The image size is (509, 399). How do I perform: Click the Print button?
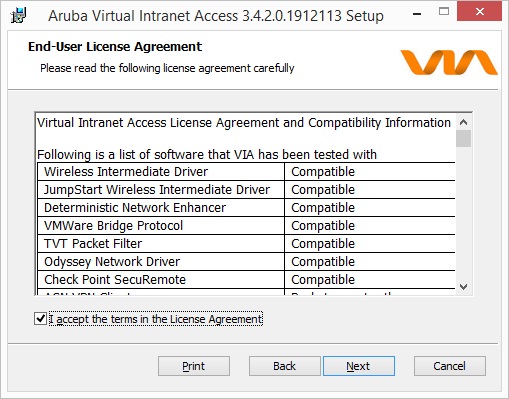pos(194,366)
